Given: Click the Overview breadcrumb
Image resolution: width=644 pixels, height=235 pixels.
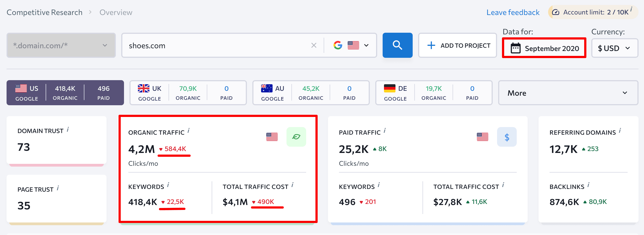Looking at the screenshot, I should point(116,12).
